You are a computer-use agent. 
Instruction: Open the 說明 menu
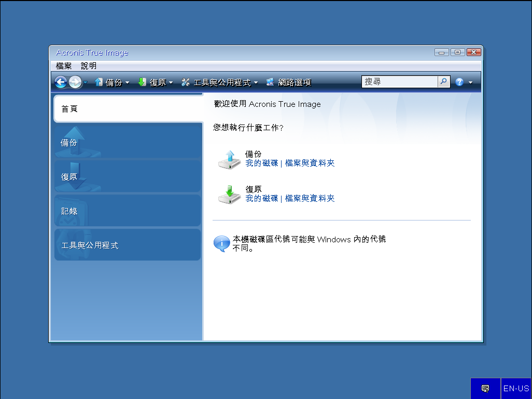(89, 66)
